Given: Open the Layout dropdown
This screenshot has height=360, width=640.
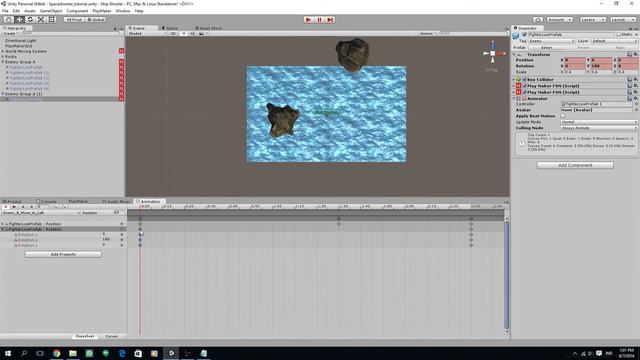Looking at the screenshot, I should 622,19.
